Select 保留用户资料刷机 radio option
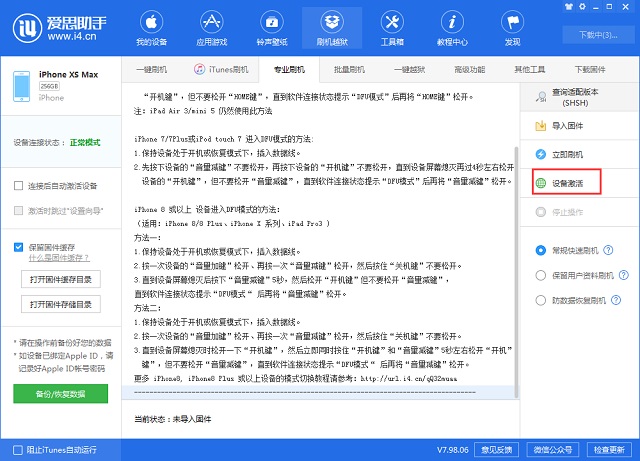 click(x=540, y=276)
